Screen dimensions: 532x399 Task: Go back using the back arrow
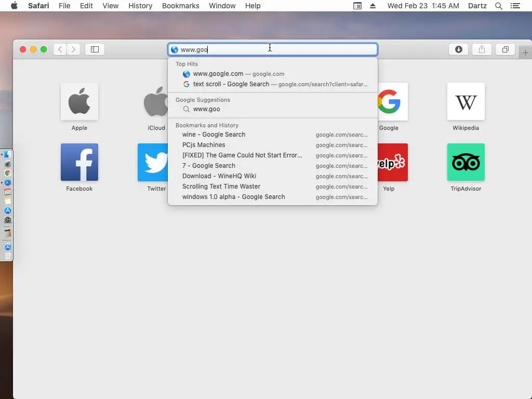[x=60, y=49]
